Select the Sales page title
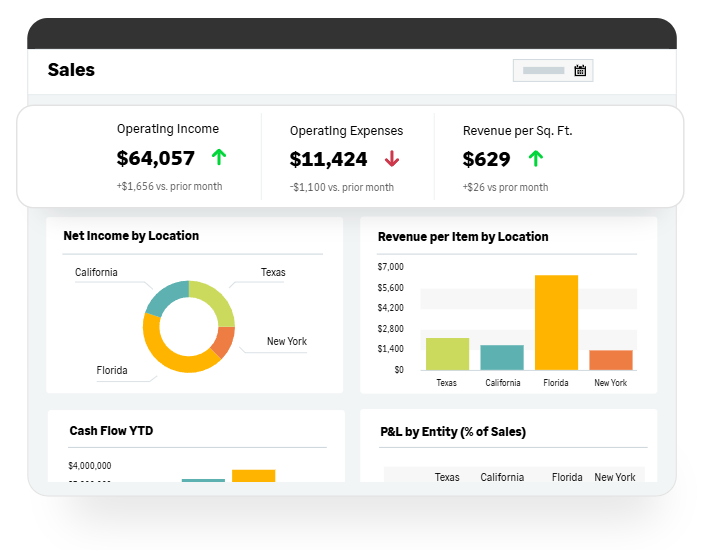This screenshot has height=550, width=703. pyautogui.click(x=71, y=70)
